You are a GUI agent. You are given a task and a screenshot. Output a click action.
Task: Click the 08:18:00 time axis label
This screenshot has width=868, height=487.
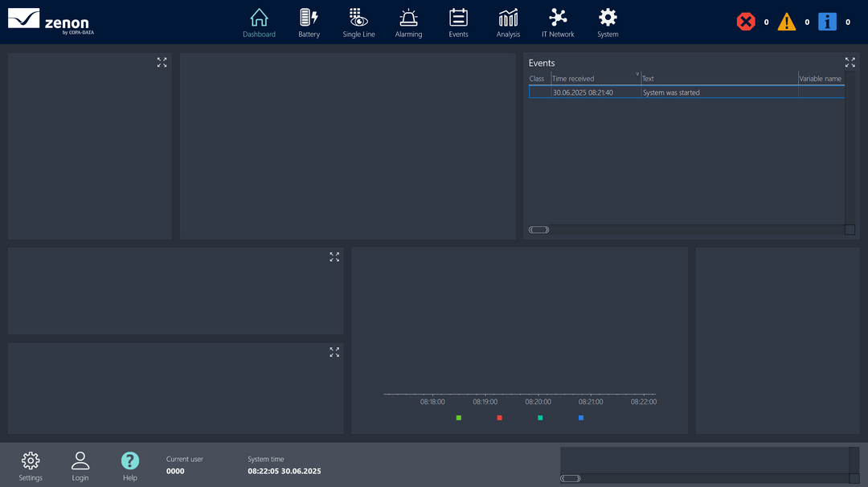tap(432, 402)
